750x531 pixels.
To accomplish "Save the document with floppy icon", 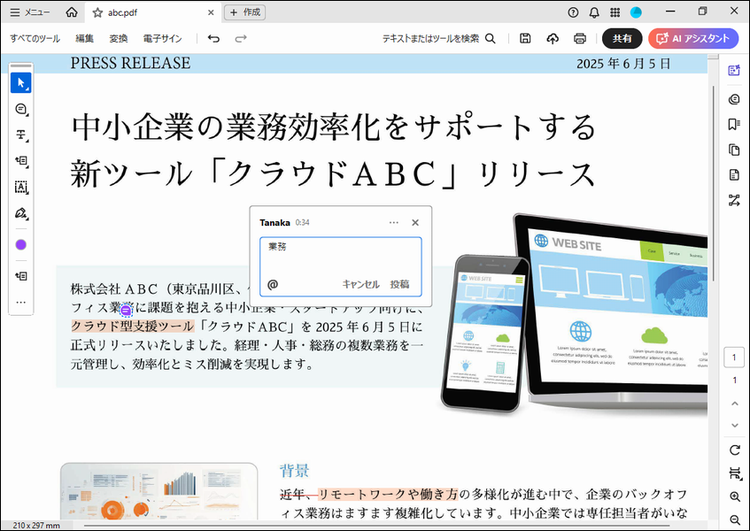I will (x=525, y=39).
